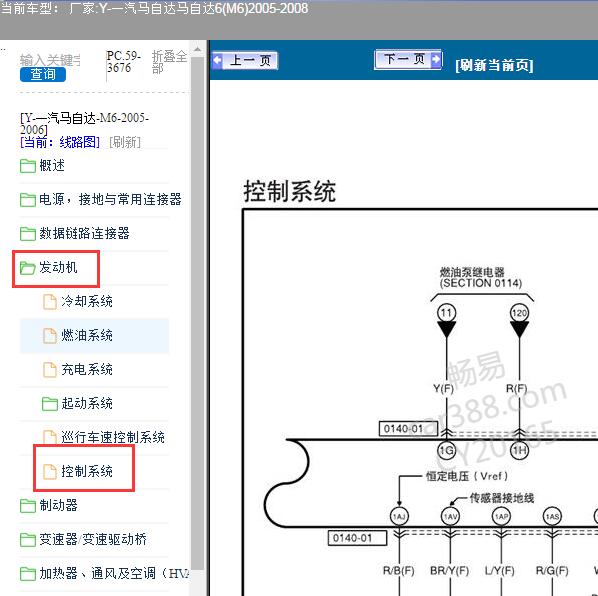This screenshot has height=596, width=598.
Task: Expand the 制动器 folder icon
Action: [27, 506]
